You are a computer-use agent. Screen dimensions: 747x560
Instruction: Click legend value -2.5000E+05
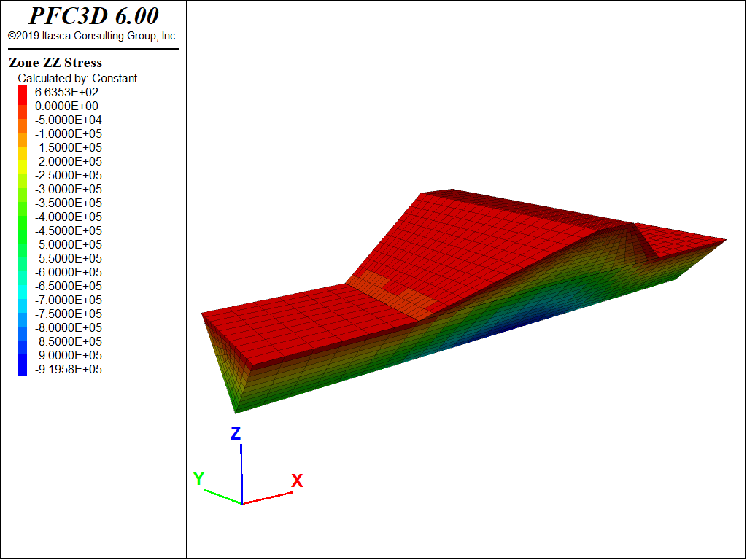[69, 175]
